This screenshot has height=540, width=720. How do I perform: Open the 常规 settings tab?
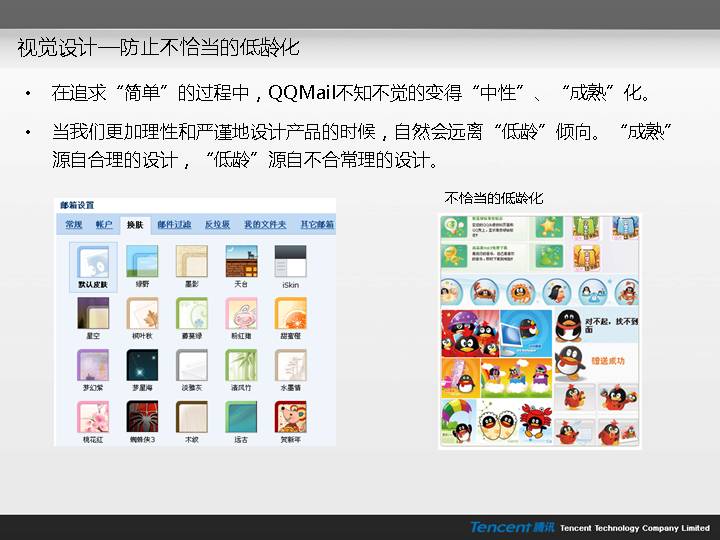pos(74,225)
